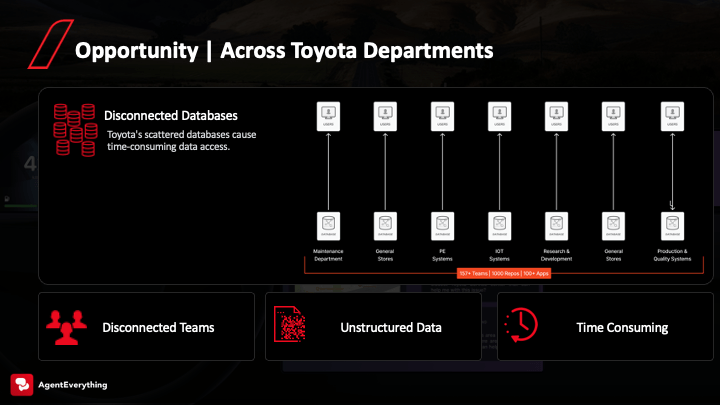This screenshot has height=405, width=720.
Task: Click the text about Toyota's scattered databases
Action: click(x=181, y=141)
